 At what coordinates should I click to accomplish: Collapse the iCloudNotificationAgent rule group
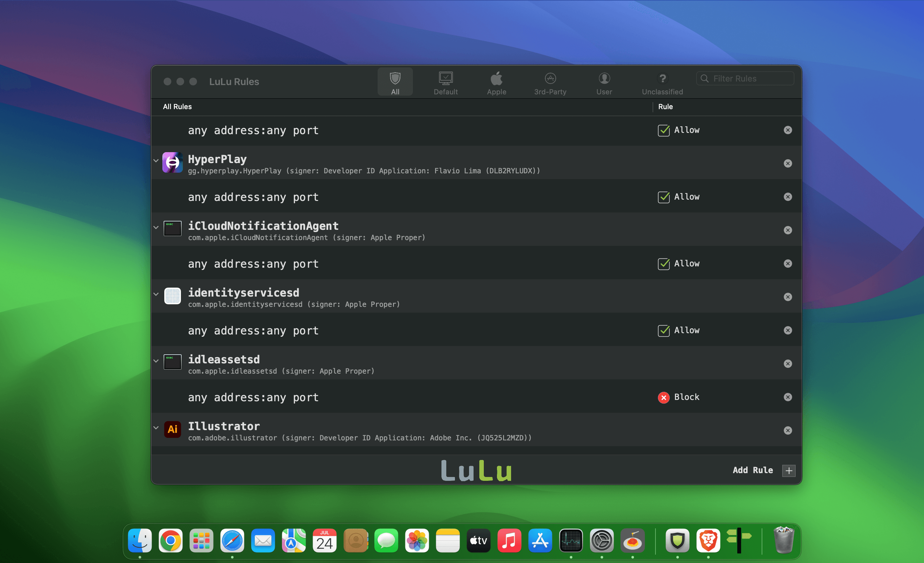(x=156, y=227)
